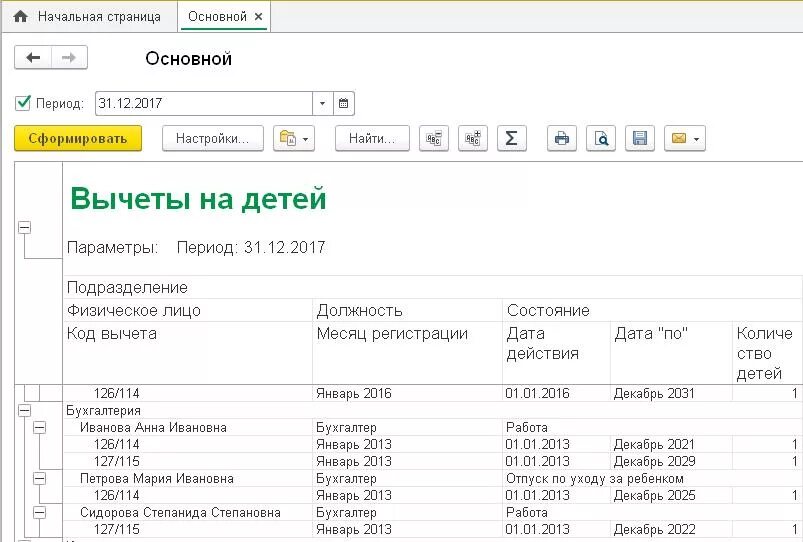Select the Декабрь 2021 cell
The width and height of the screenshot is (803, 542).
click(x=671, y=444)
